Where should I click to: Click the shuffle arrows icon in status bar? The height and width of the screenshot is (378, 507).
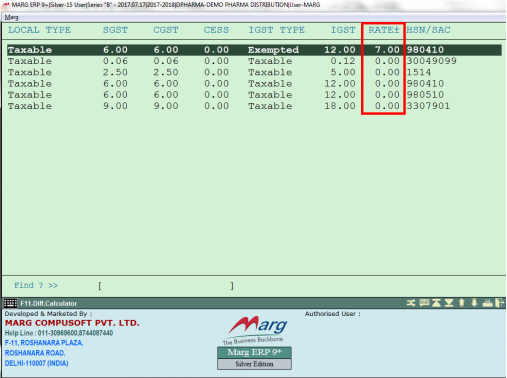point(411,303)
